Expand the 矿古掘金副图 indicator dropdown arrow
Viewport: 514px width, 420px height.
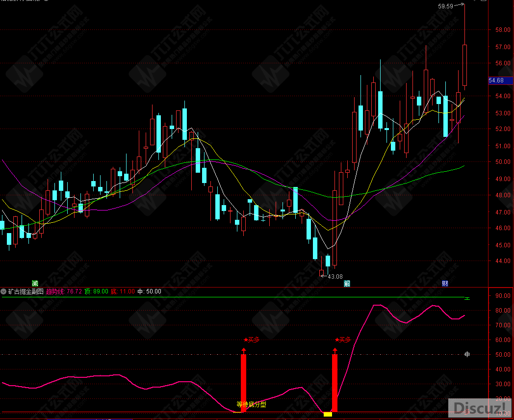pos(4,291)
